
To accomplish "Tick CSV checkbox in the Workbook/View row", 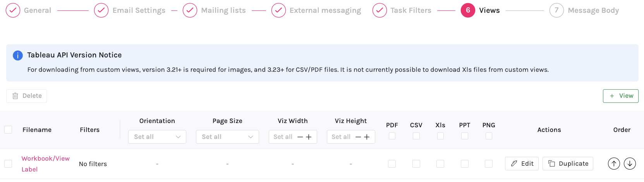I will pos(416,164).
